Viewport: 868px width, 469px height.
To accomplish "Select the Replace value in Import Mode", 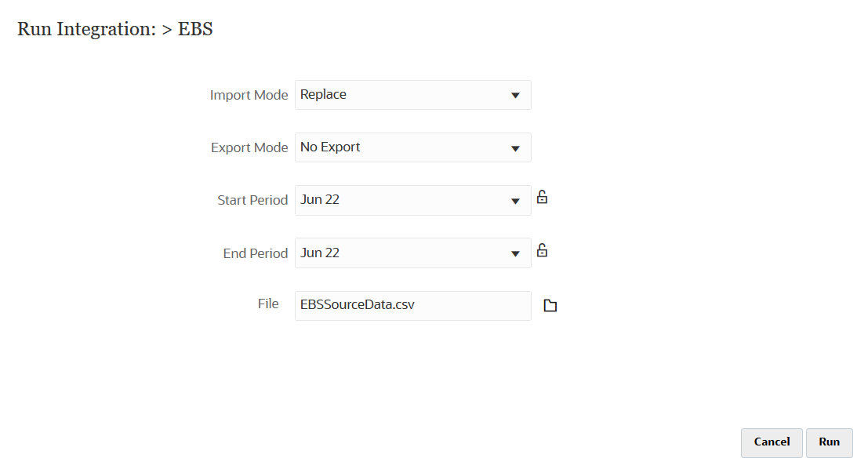I will pyautogui.click(x=323, y=94).
